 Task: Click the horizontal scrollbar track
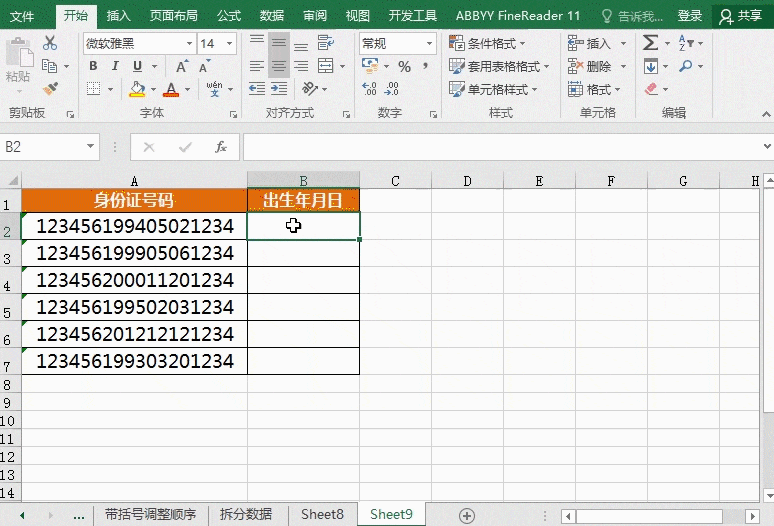click(659, 517)
